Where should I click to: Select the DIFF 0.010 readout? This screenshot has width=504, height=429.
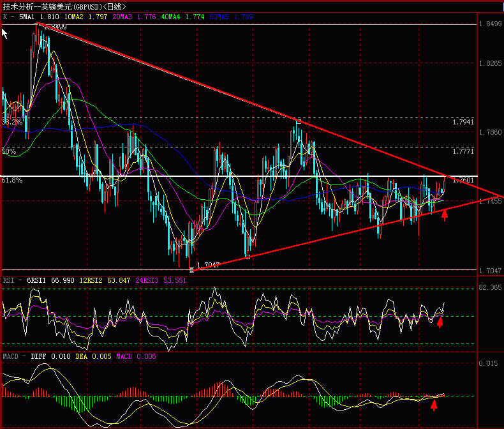[50, 356]
